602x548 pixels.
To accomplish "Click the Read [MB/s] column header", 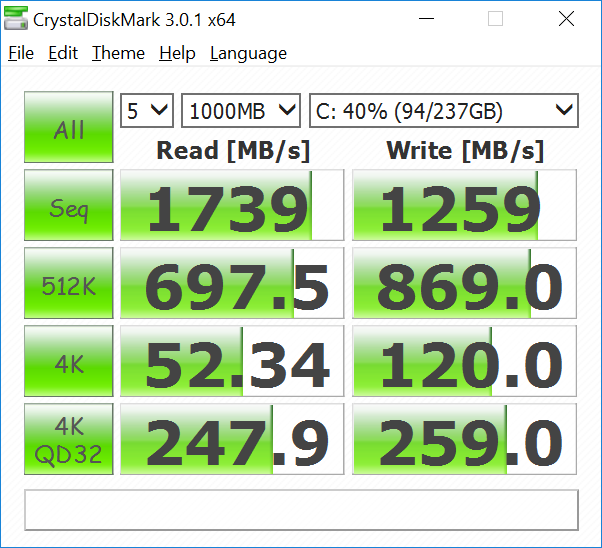I will point(233,151).
